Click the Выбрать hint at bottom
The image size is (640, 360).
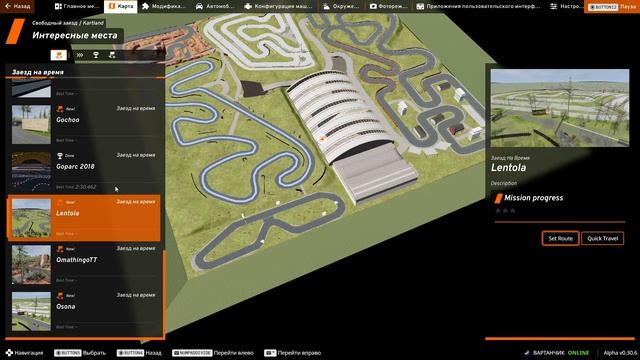(x=80, y=353)
